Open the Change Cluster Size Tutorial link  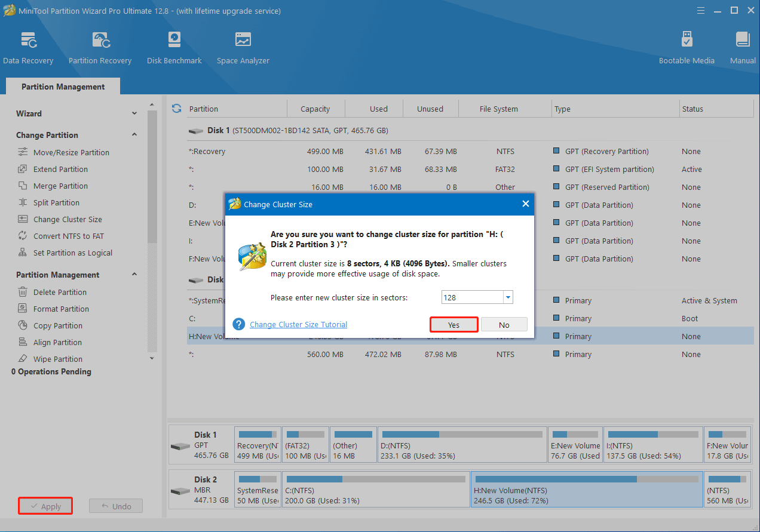tap(298, 325)
